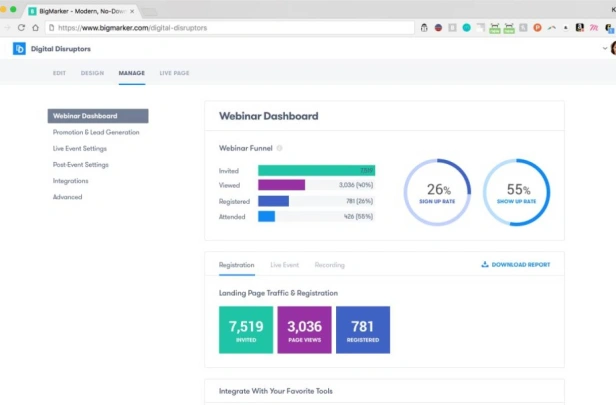Click the Digital Disruptors logo icon
Viewport: 616px width, 405px height.
point(19,49)
